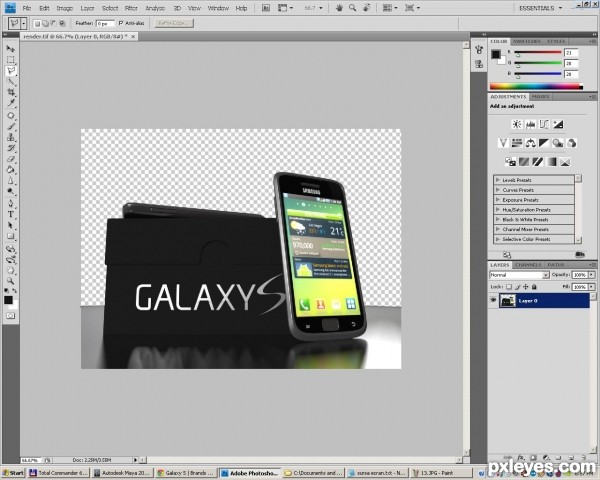
Task: Add an Exposure adjustment
Action: (558, 124)
